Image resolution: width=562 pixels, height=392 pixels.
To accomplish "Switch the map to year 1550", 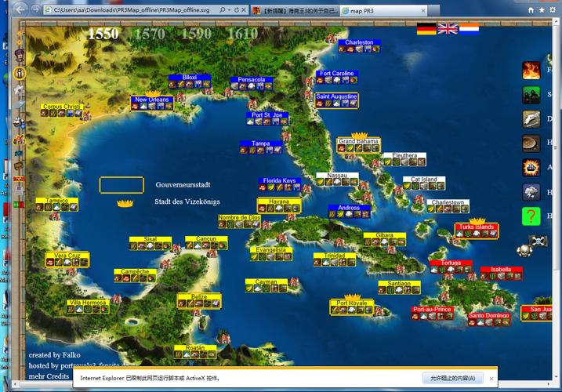I will tap(103, 34).
